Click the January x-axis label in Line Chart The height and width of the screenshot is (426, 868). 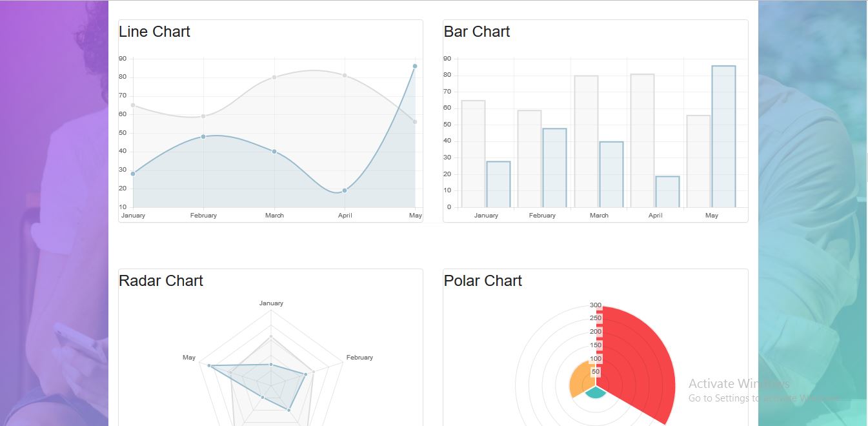(133, 216)
